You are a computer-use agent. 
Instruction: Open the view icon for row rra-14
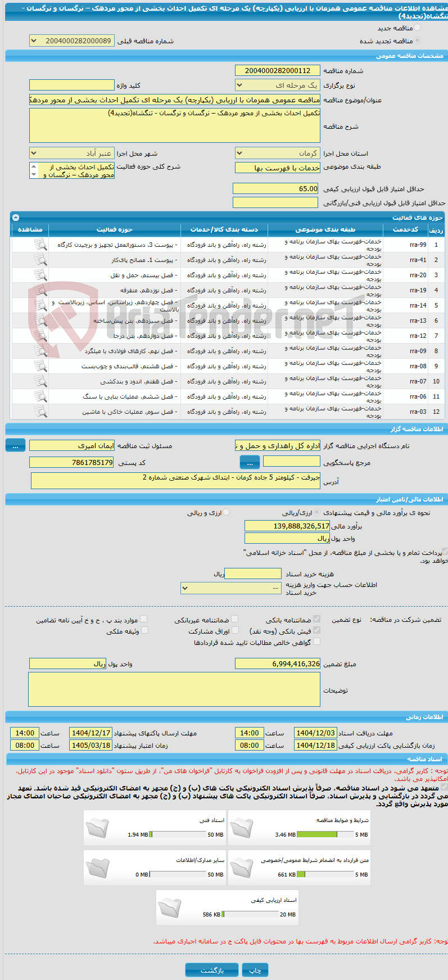pyautogui.click(x=40, y=305)
